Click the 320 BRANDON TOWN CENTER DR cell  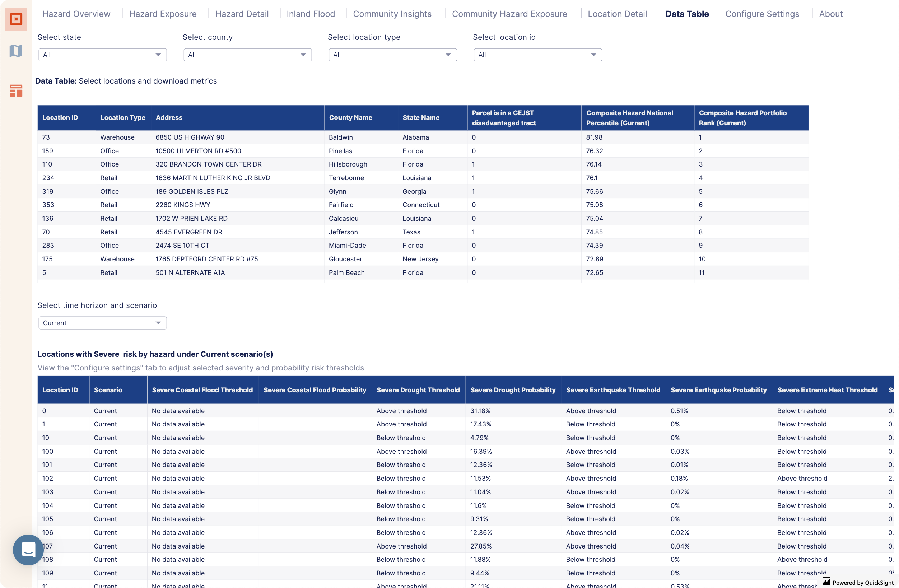tap(238, 164)
